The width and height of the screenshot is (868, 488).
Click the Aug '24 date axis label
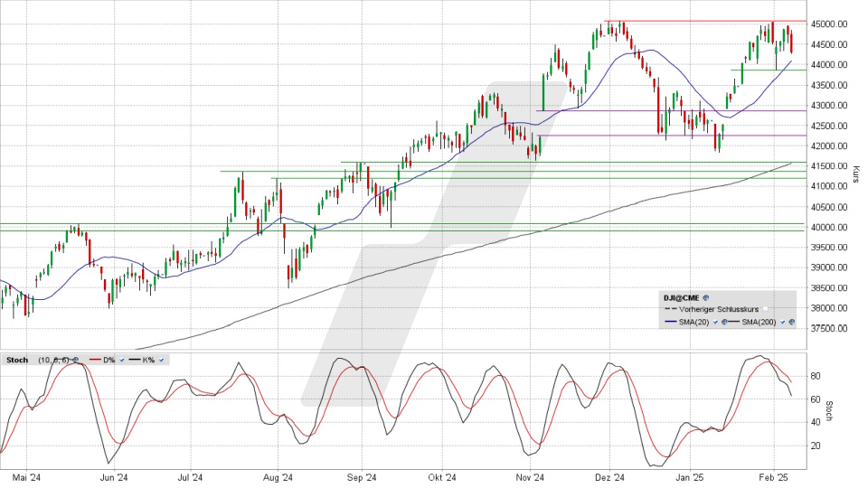[278, 477]
